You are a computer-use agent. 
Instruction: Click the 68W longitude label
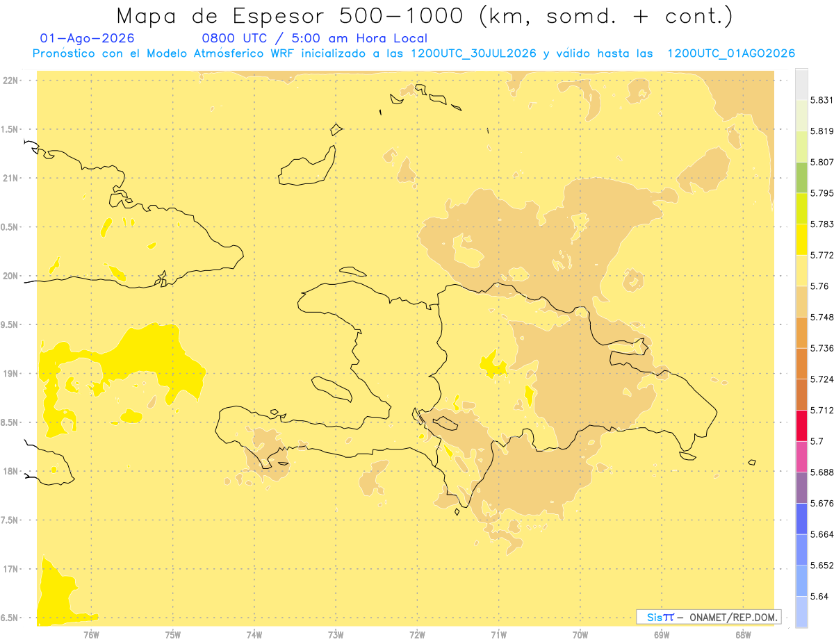743,635
